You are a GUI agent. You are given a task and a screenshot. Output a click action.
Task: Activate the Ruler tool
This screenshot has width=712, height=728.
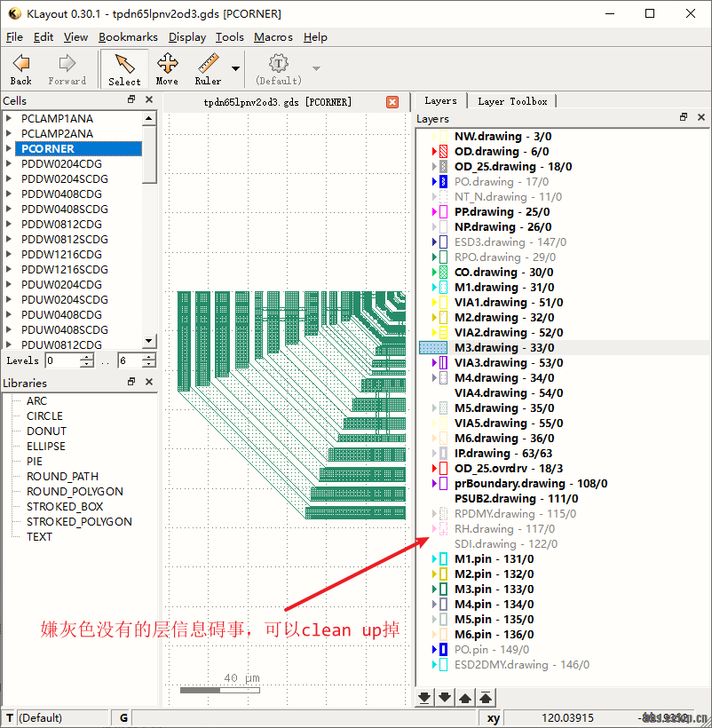coord(208,68)
